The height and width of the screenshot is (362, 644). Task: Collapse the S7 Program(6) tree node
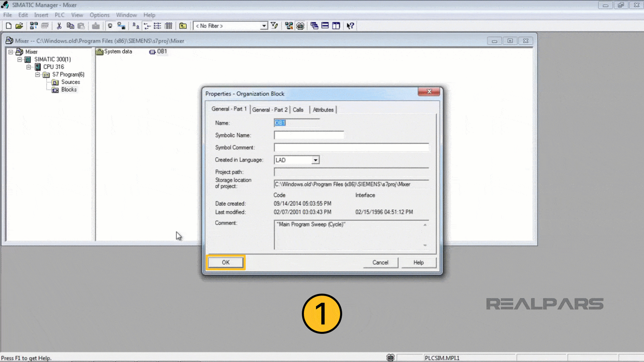click(x=38, y=74)
